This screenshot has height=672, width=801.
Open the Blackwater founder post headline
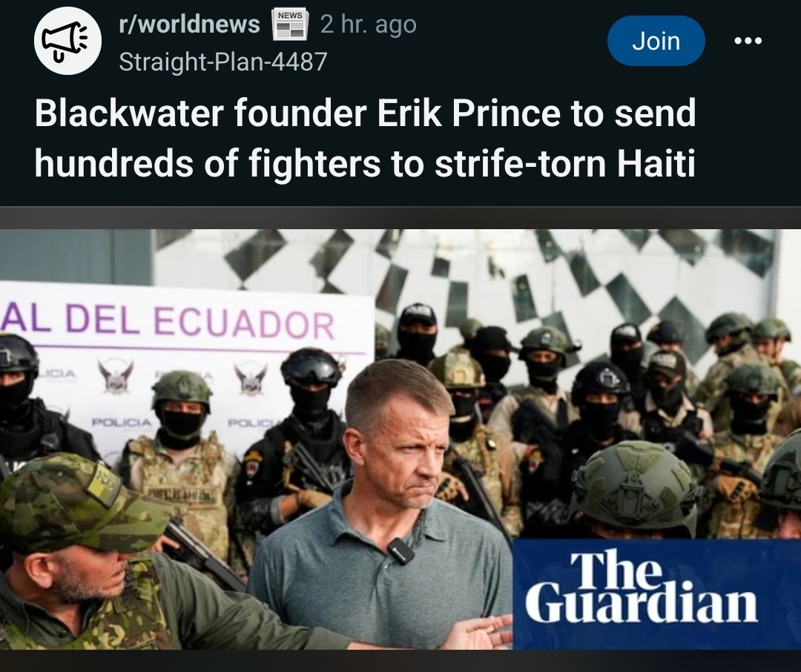365,138
